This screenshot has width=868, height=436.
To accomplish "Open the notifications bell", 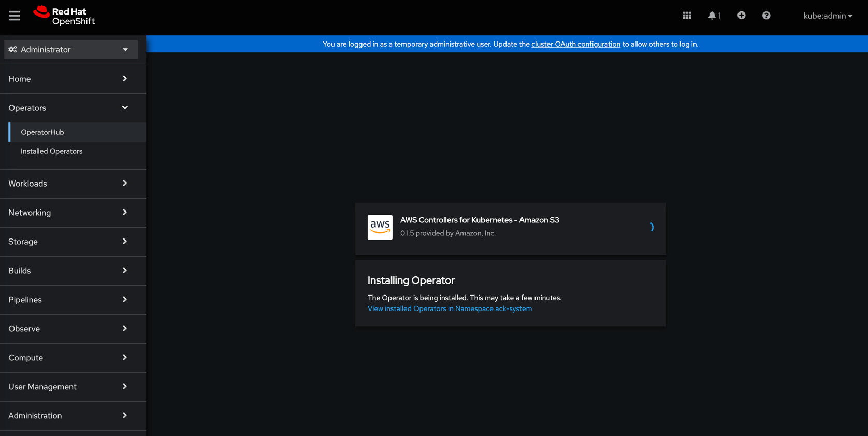I will 713,16.
